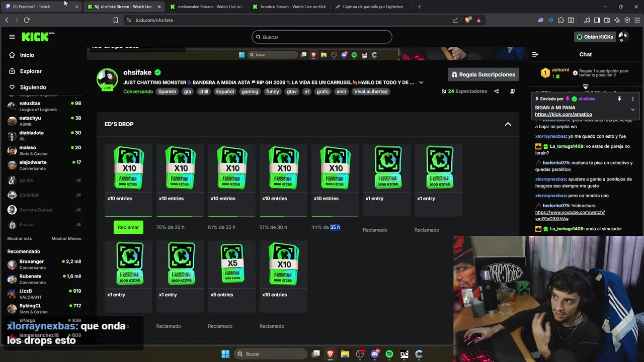Toggle the browser sidebar panel icon
The height and width of the screenshot is (362, 644).
pos(597,20)
